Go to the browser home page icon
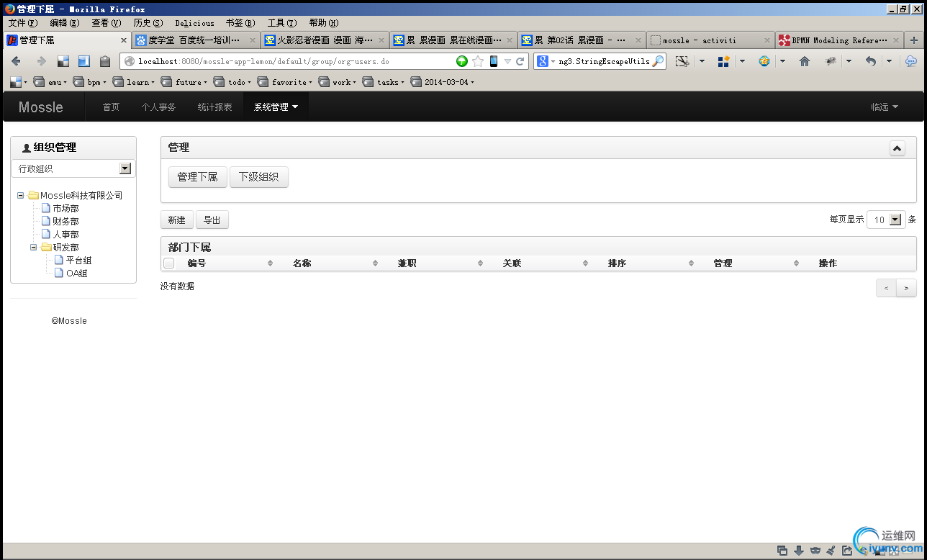The width and height of the screenshot is (927, 560). (x=805, y=62)
